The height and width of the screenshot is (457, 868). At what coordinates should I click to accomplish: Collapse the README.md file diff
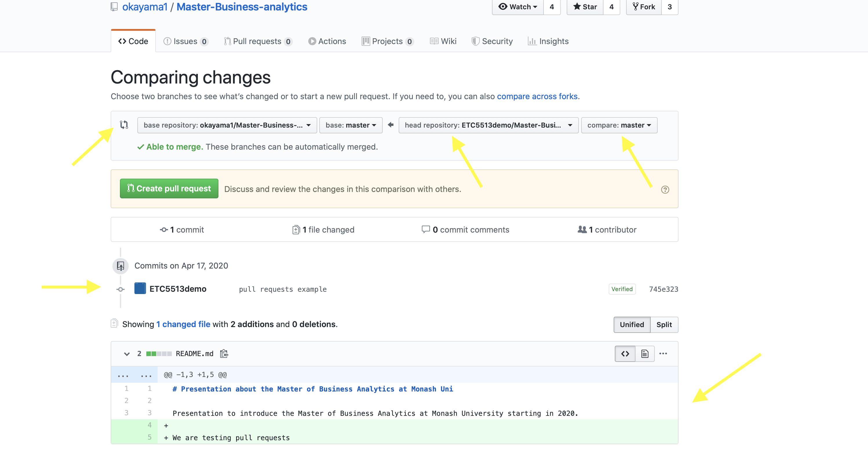point(127,354)
